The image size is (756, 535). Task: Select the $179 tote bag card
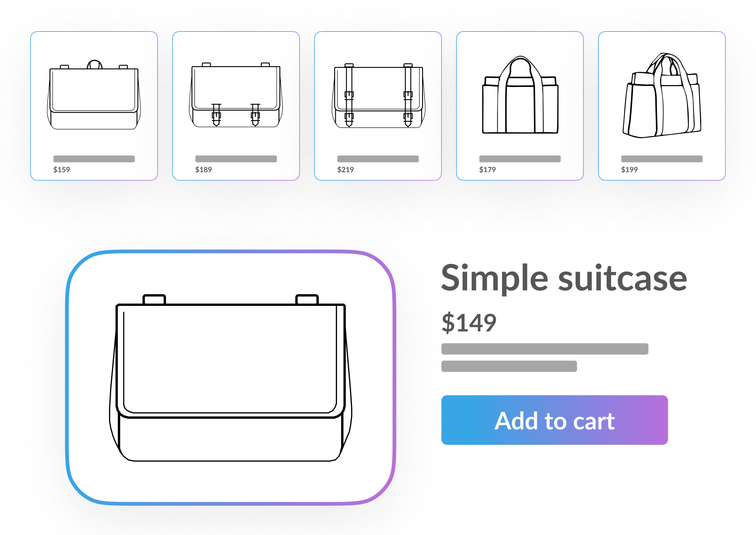tap(519, 106)
